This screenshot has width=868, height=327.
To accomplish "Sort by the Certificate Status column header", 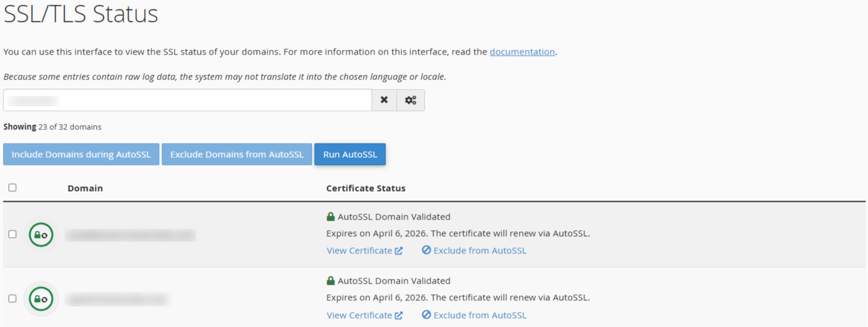I will [365, 188].
